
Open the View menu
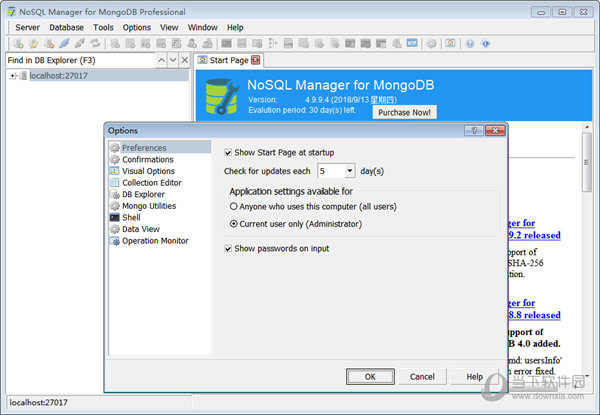pyautogui.click(x=169, y=28)
